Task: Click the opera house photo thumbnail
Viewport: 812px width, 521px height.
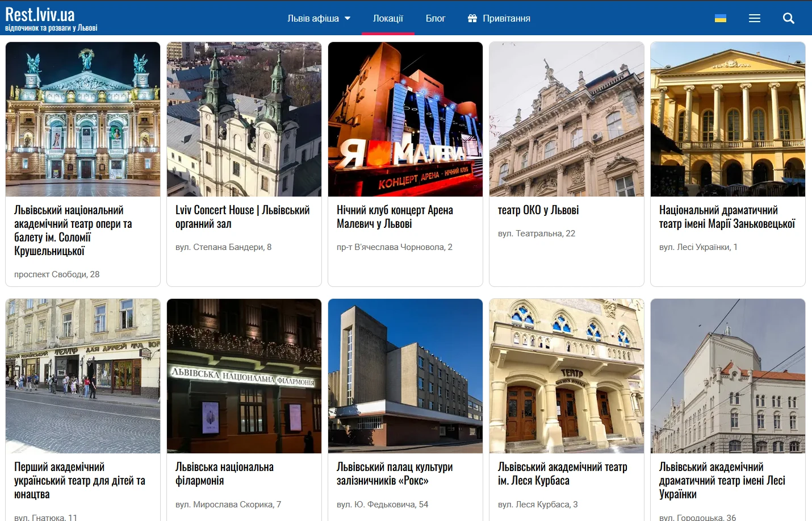Action: click(82, 119)
